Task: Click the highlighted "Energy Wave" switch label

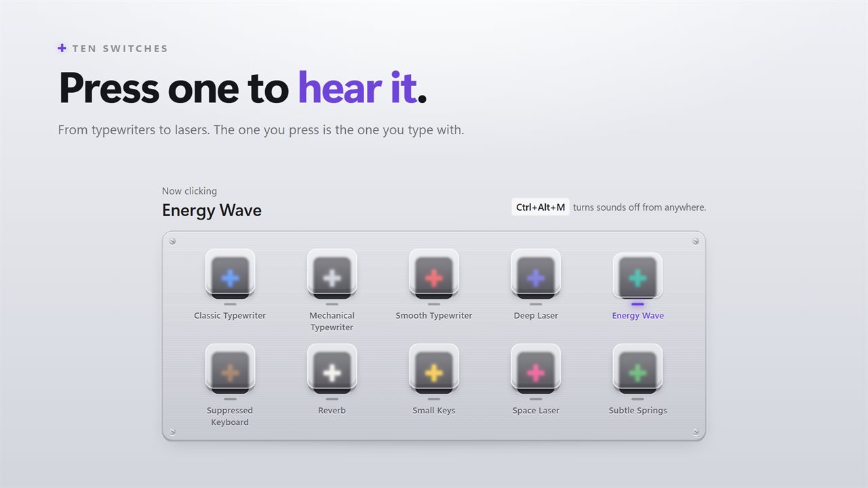Action: [638, 316]
